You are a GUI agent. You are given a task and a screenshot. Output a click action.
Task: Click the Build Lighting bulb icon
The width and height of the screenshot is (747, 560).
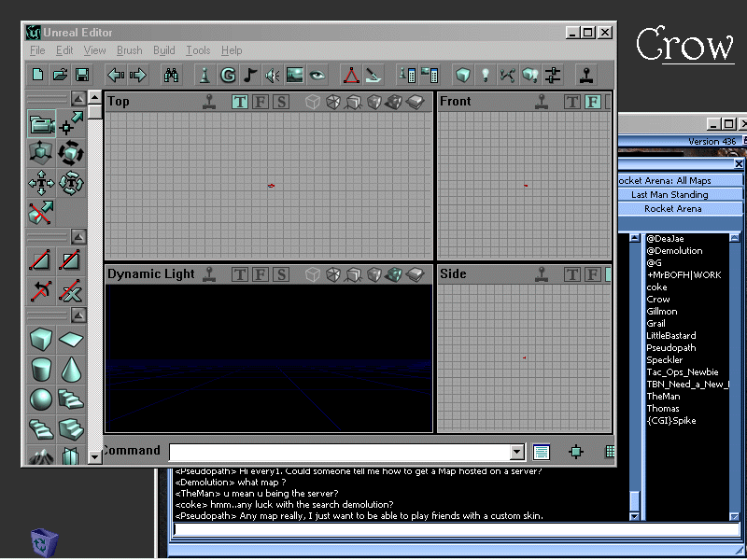(485, 75)
